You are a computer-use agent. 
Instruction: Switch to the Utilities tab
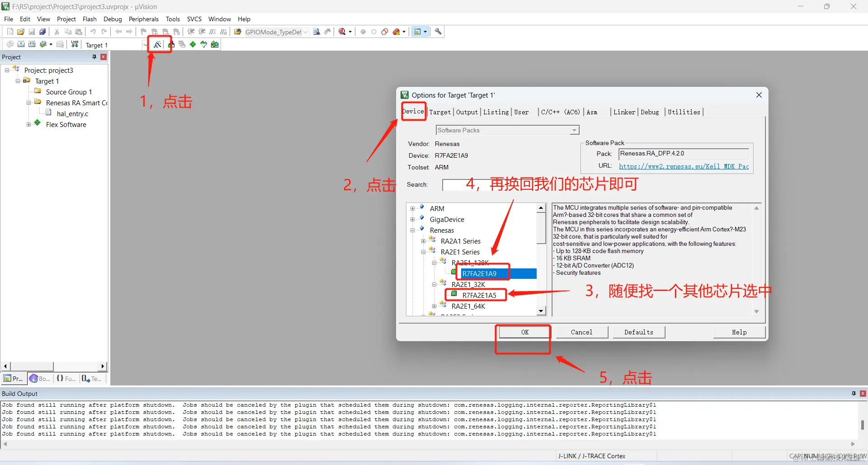(684, 112)
